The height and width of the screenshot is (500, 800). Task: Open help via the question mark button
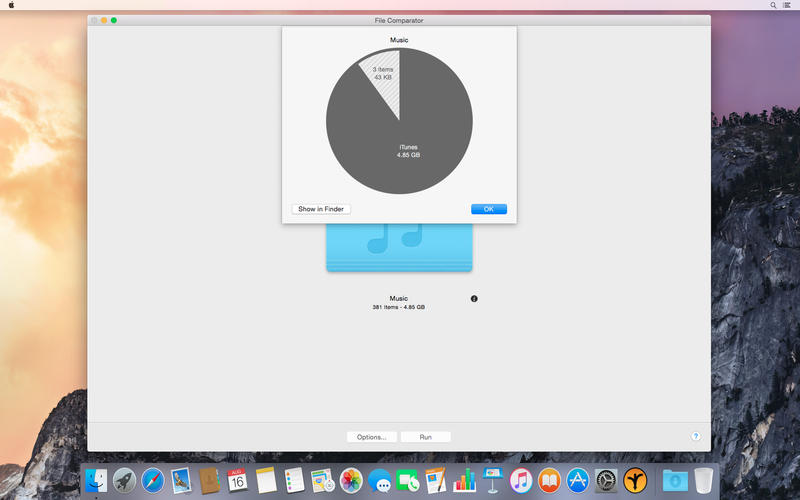695,436
